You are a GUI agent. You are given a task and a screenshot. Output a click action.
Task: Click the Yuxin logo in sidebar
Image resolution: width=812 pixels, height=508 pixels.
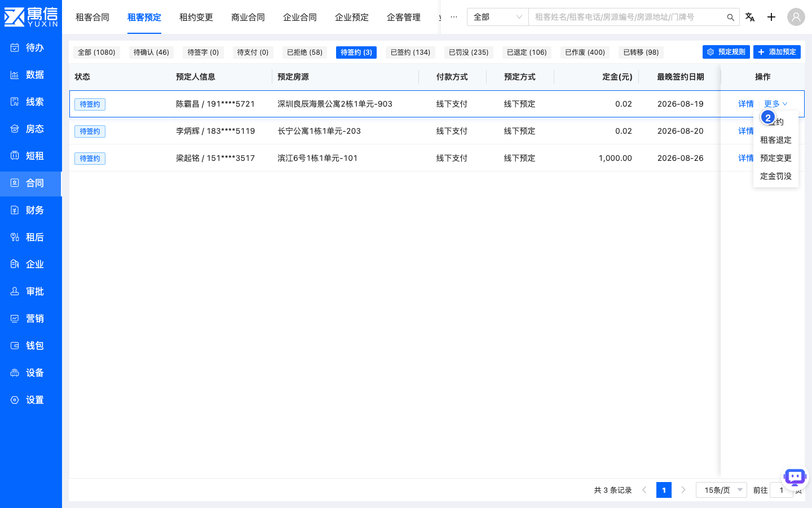31,17
